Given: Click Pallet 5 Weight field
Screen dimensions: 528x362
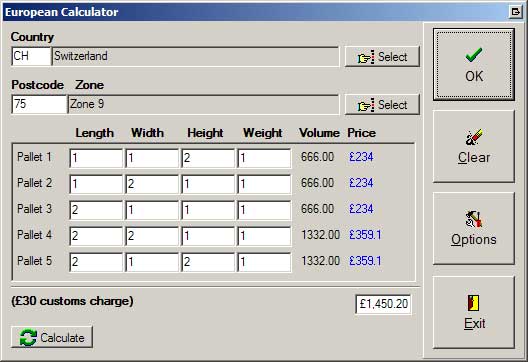Looking at the screenshot, I should [x=264, y=262].
